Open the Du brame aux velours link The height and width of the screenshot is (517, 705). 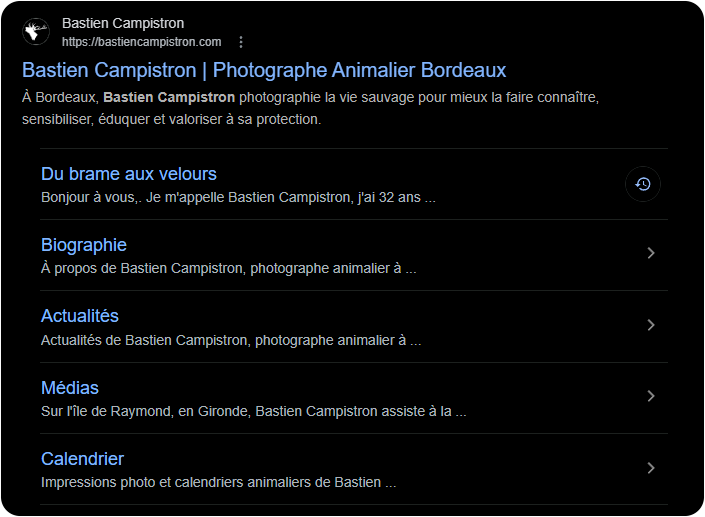(x=129, y=174)
